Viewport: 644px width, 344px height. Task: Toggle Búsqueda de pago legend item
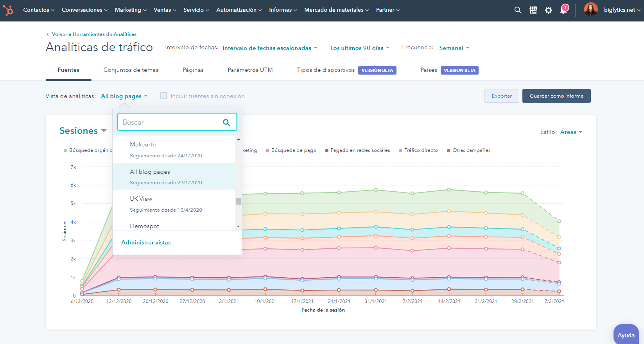pyautogui.click(x=291, y=150)
